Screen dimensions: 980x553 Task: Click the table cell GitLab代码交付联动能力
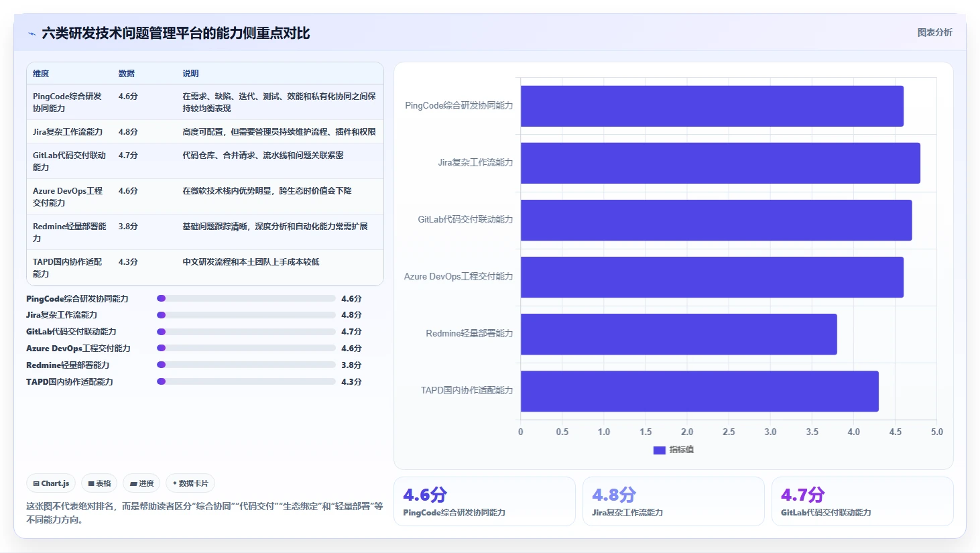(x=70, y=161)
